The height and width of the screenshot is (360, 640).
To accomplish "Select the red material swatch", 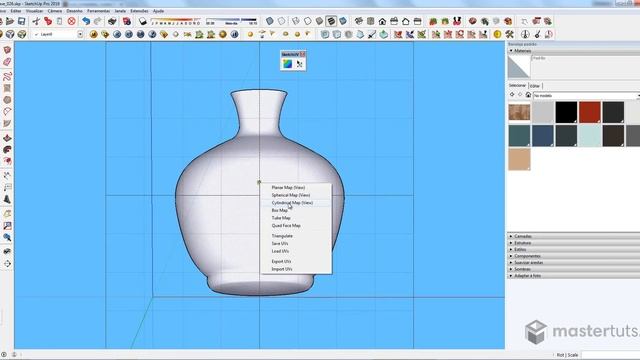I will (589, 112).
